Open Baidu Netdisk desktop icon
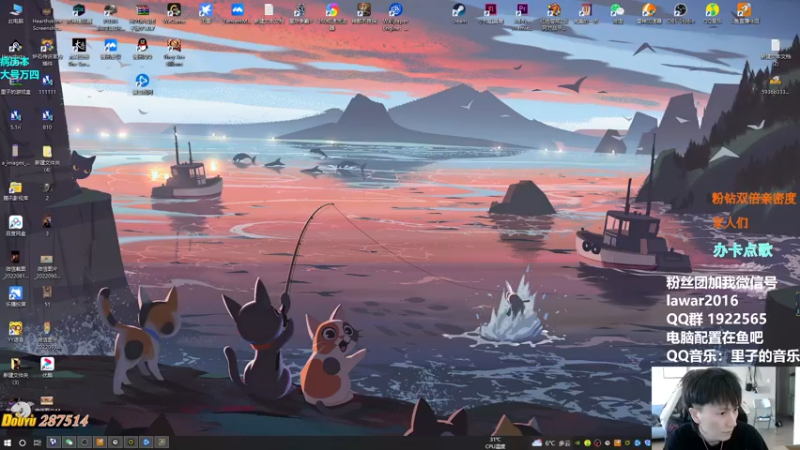Image resolution: width=800 pixels, height=450 pixels. [x=15, y=226]
